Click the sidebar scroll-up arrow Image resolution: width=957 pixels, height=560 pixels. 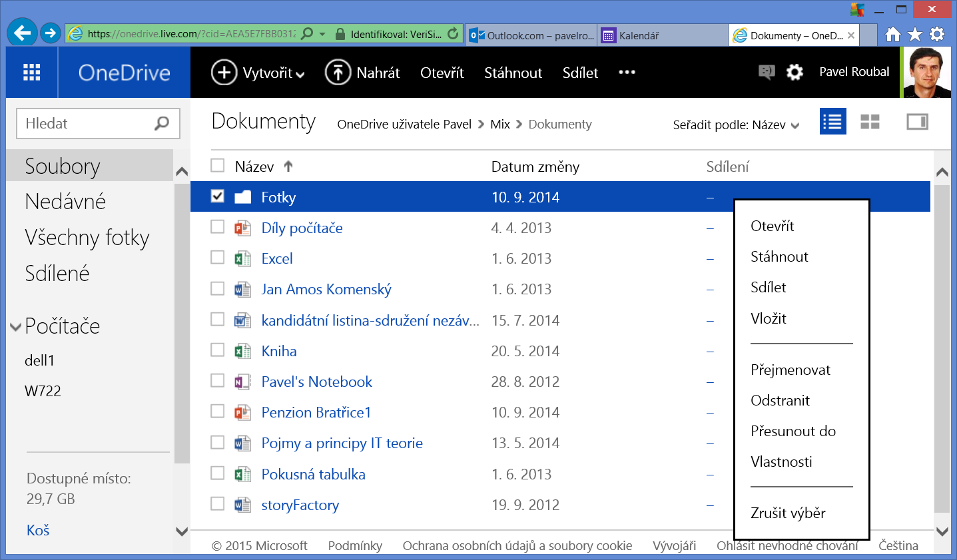(x=182, y=172)
